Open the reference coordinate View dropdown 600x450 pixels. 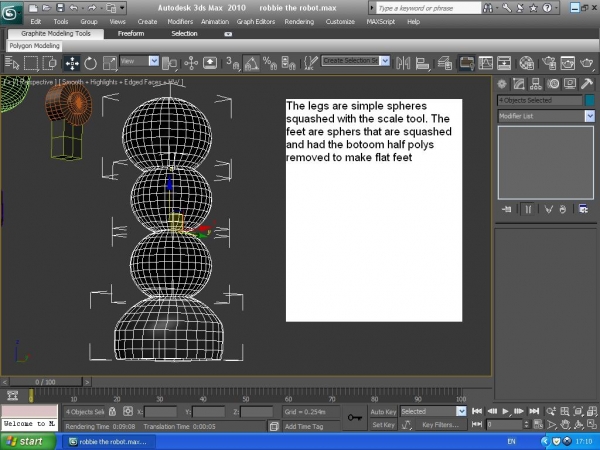click(154, 61)
